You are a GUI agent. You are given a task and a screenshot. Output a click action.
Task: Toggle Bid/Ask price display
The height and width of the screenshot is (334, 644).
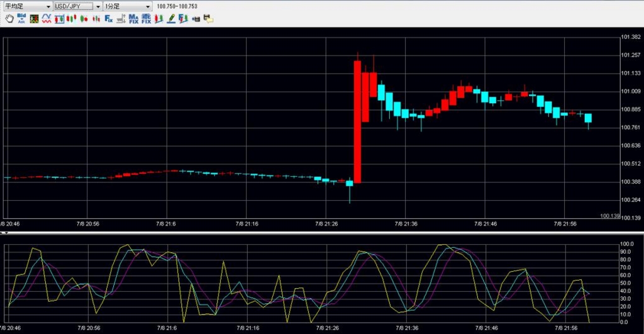(21, 18)
